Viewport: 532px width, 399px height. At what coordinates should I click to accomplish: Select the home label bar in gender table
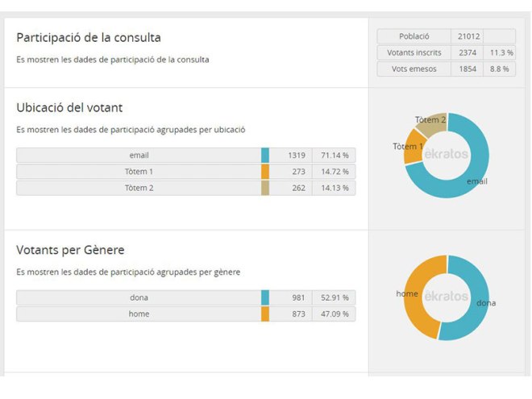[139, 314]
